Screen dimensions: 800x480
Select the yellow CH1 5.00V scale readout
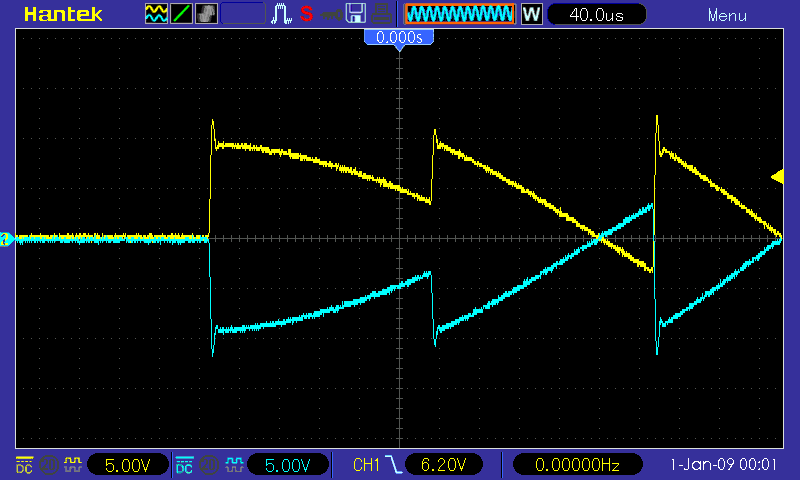click(128, 465)
